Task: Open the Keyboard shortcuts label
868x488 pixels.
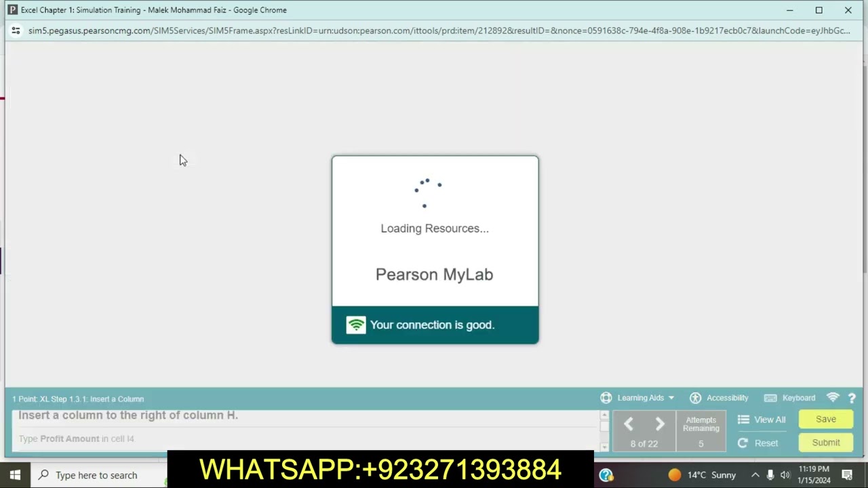Action: point(799,398)
